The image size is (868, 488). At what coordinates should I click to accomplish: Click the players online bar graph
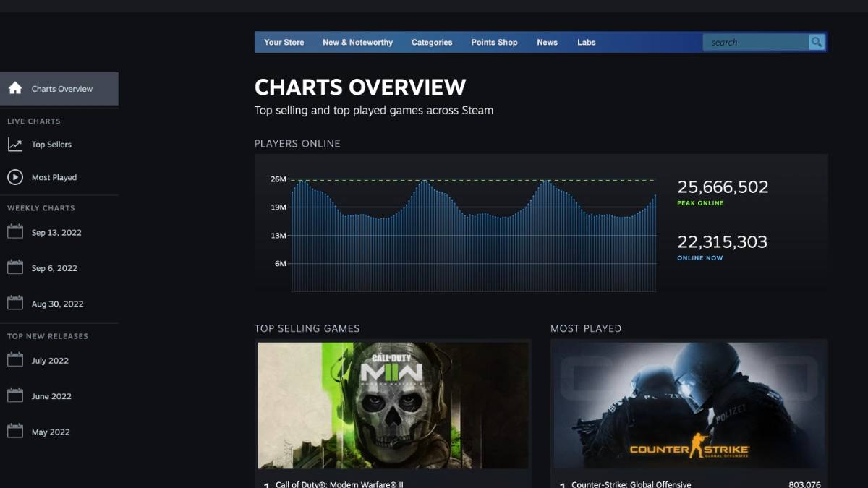click(474, 235)
